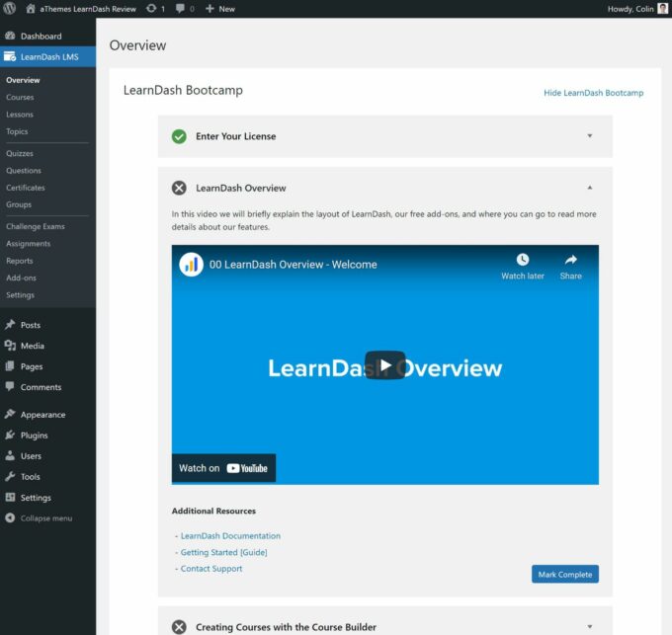This screenshot has width=672, height=635.
Task: Click the plus New icon
Action: pos(210,9)
